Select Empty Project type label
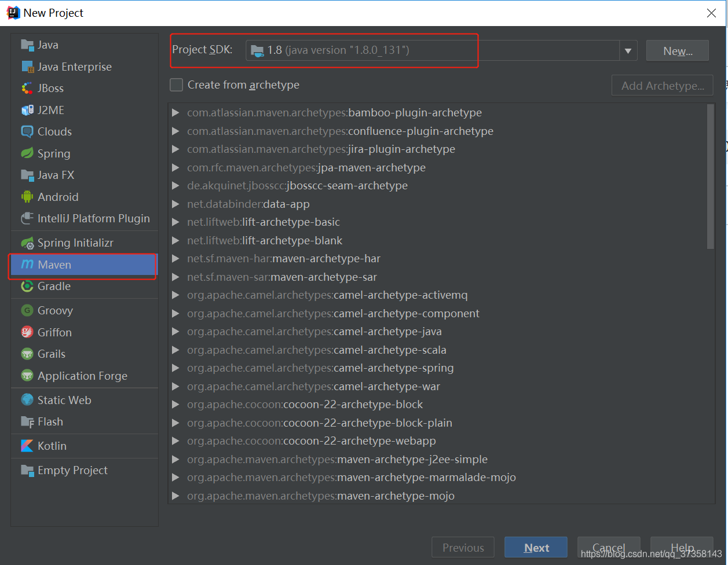Viewport: 728px width, 565px height. point(72,470)
